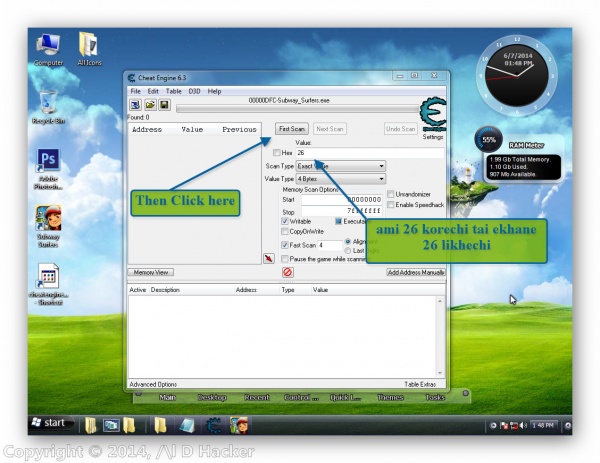Toggle the Executable checkbox
Screen dimensions: 600x463
[x=338, y=221]
